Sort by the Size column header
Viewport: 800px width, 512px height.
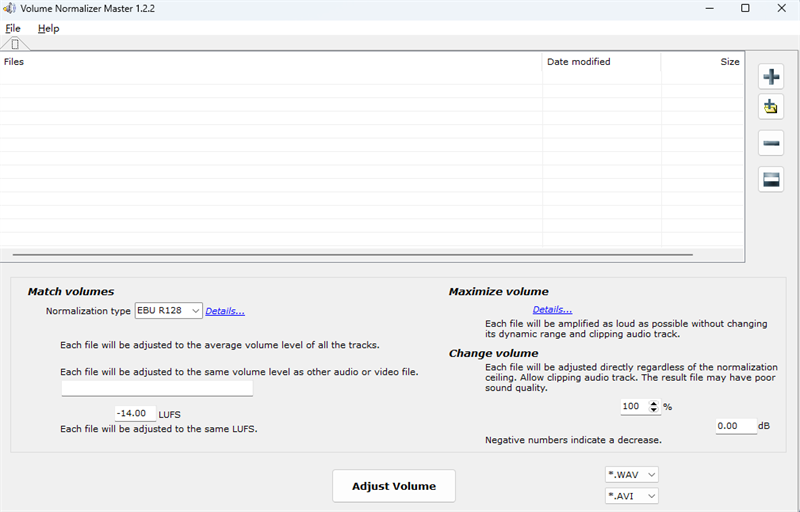pyautogui.click(x=702, y=62)
